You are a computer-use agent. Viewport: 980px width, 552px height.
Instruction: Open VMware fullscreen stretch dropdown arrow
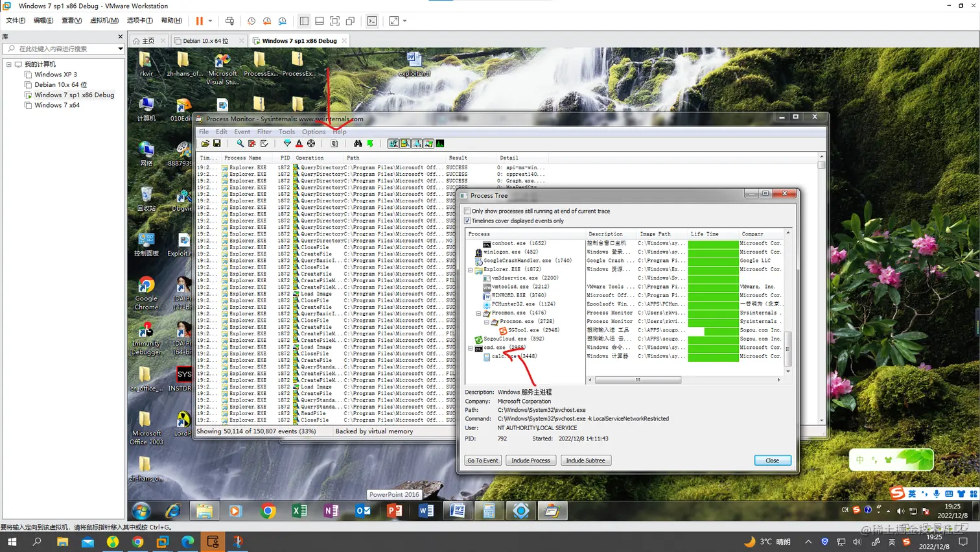pos(404,21)
